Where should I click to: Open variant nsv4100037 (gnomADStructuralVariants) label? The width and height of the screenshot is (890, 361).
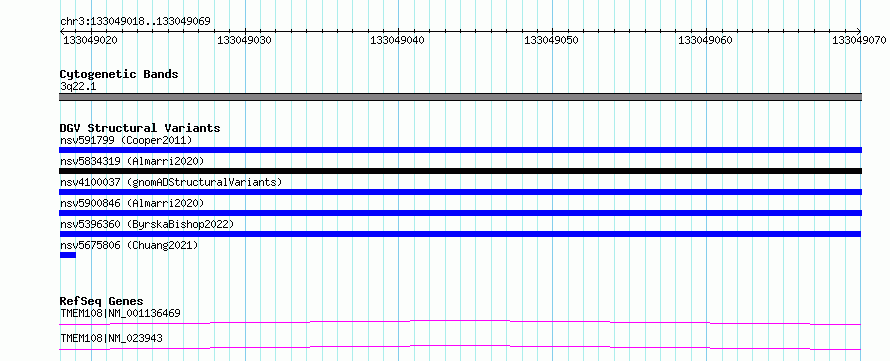point(171,182)
